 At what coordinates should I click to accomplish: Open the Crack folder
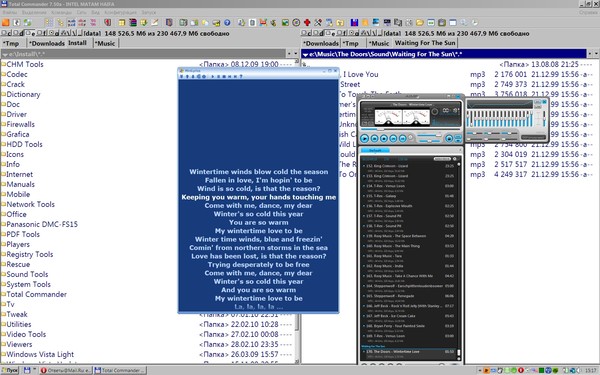15,84
